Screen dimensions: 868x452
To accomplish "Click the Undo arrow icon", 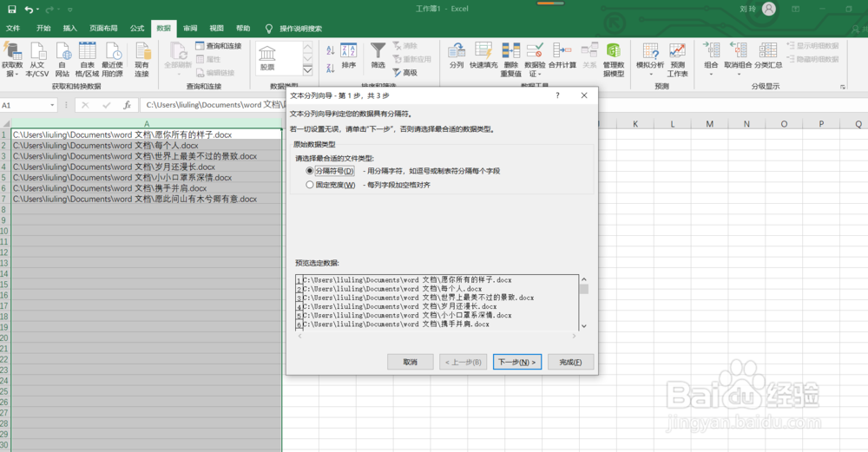I will tap(29, 10).
